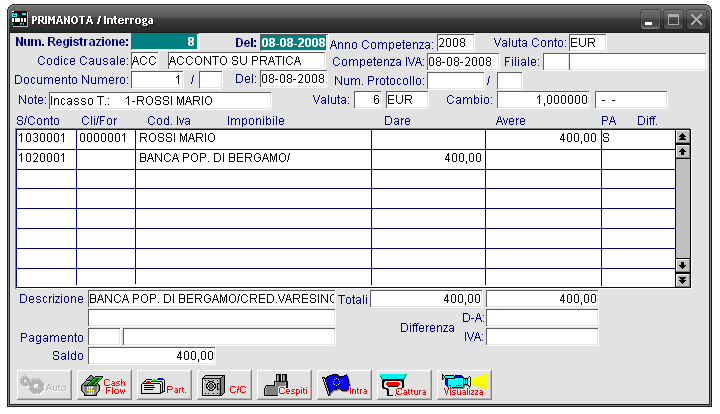Screen dimensions: 720x414
Task: Click the Num. Registrazione field
Action: click(164, 42)
